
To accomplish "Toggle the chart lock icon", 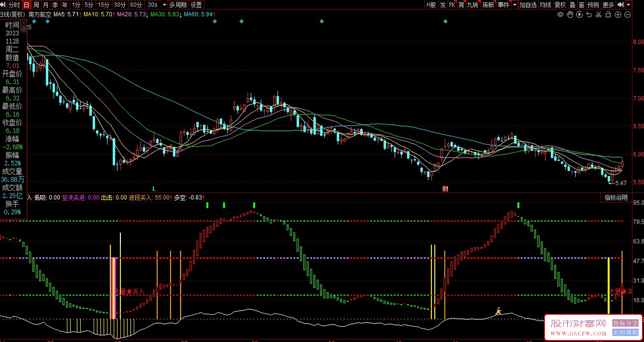I will pyautogui.click(x=608, y=14).
